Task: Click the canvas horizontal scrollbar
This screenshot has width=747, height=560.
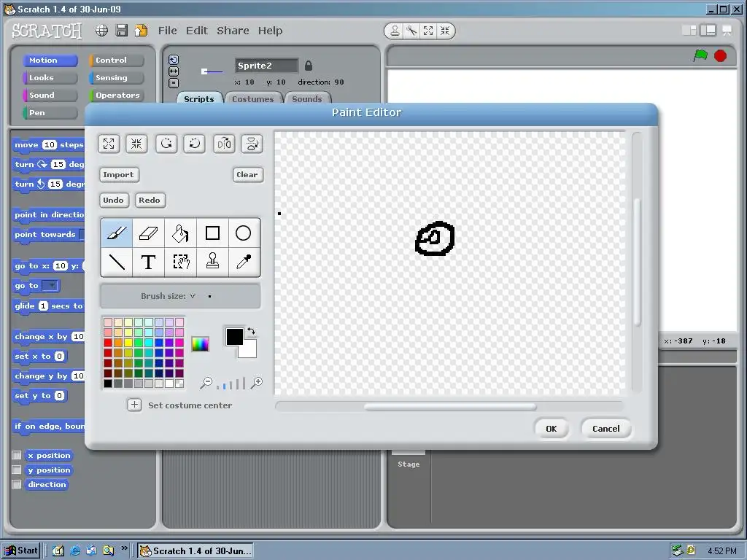Action: click(449, 406)
